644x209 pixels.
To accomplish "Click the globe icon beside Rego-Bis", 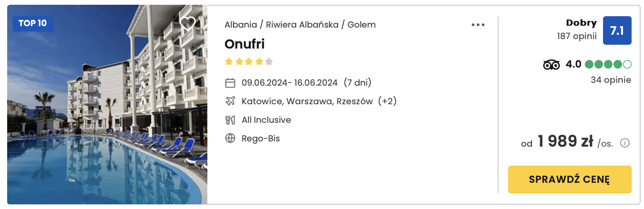I will tap(230, 139).
